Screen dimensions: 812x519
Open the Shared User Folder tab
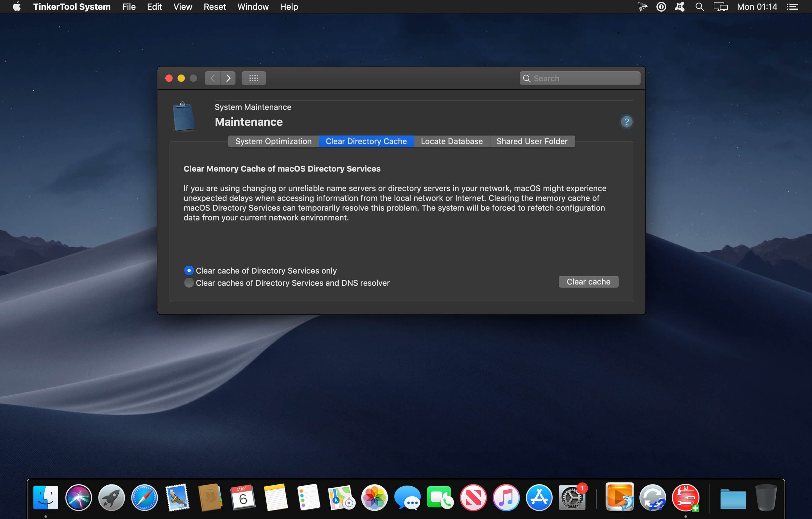click(x=532, y=141)
